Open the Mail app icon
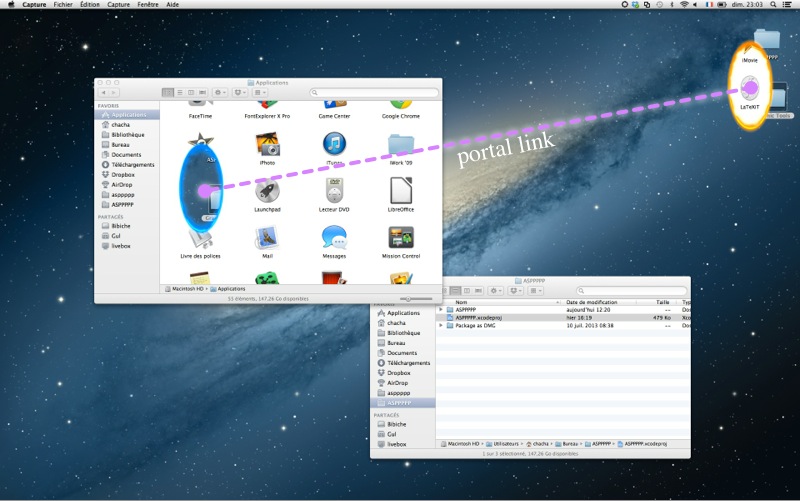This screenshot has width=800, height=501. [267, 238]
